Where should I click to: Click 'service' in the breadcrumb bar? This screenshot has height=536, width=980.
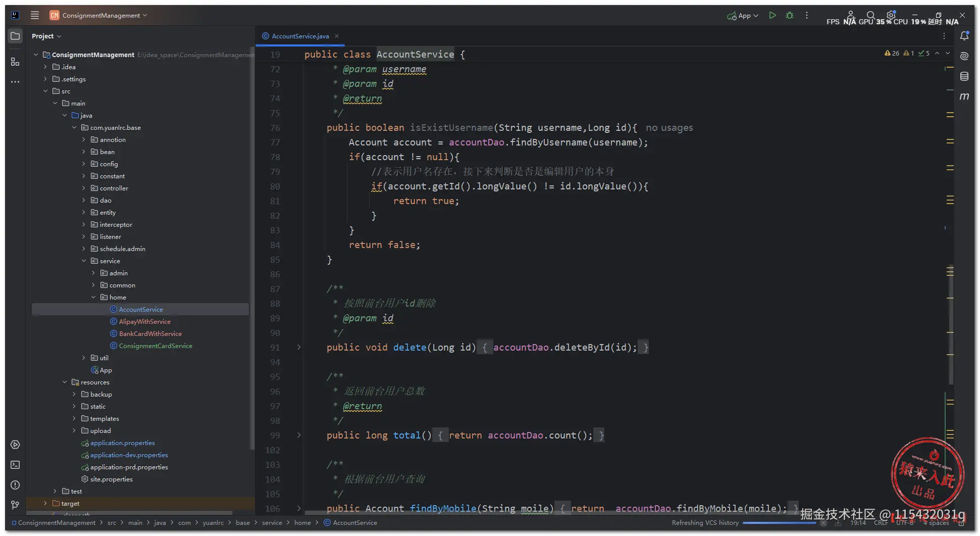tap(272, 522)
